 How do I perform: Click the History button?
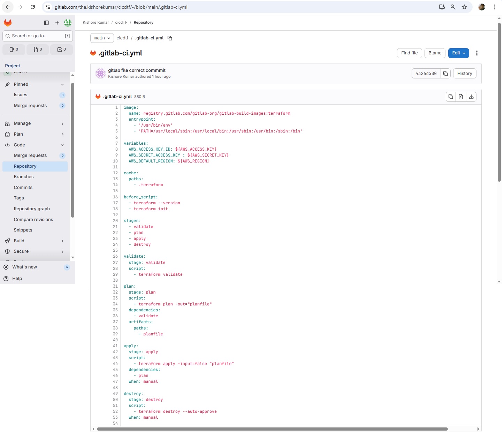click(464, 74)
